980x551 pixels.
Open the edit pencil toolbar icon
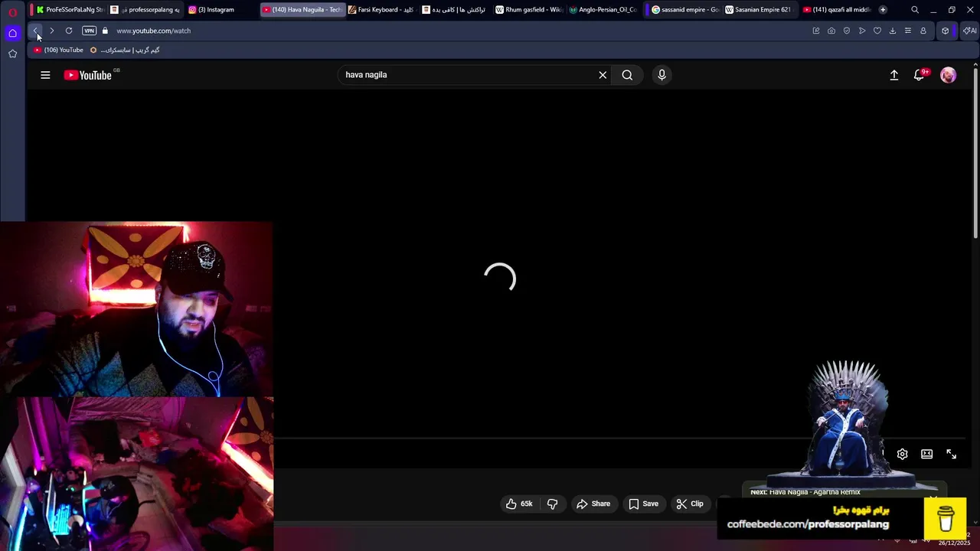coord(816,31)
